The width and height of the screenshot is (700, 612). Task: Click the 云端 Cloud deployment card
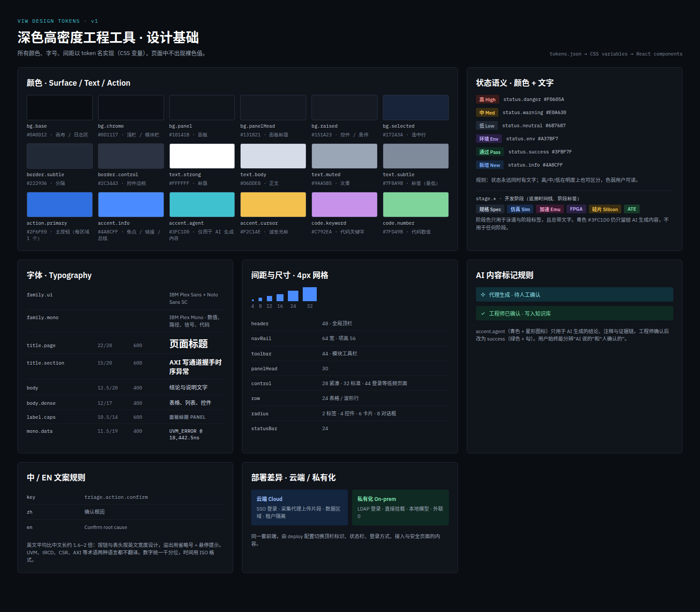(x=299, y=508)
